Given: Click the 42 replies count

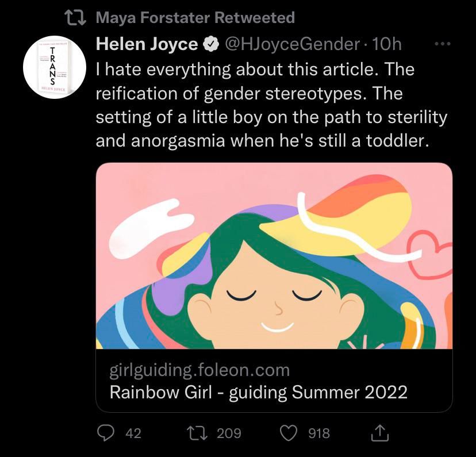Looking at the screenshot, I should (x=133, y=433).
